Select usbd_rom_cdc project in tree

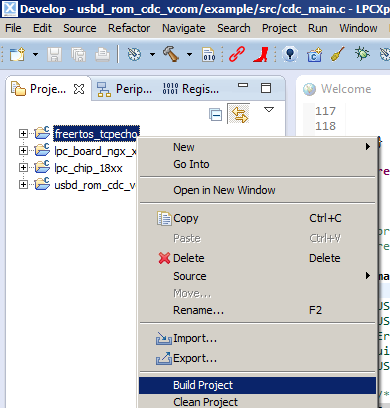[x=95, y=185]
